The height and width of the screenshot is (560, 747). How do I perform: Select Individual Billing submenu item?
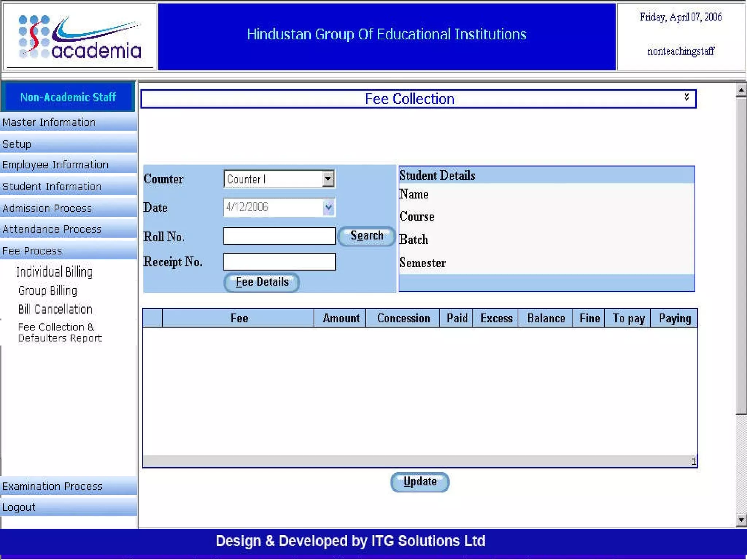[55, 272]
